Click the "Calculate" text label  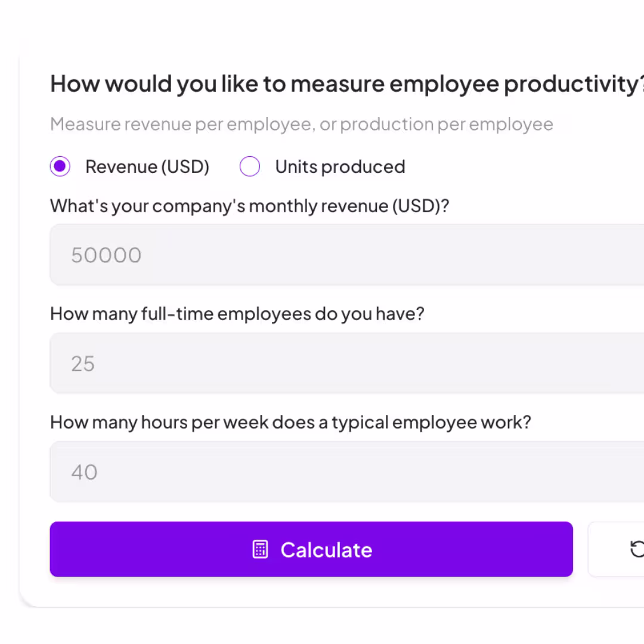coord(327,550)
